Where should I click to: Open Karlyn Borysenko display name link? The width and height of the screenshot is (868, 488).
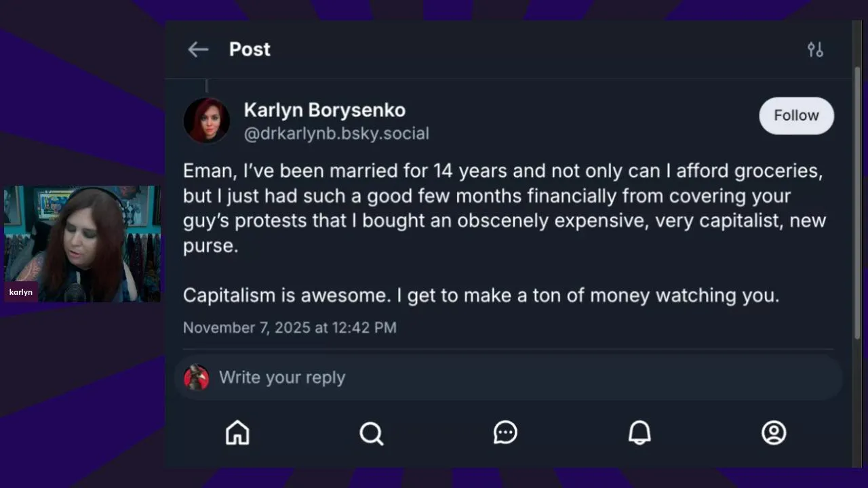tap(324, 110)
